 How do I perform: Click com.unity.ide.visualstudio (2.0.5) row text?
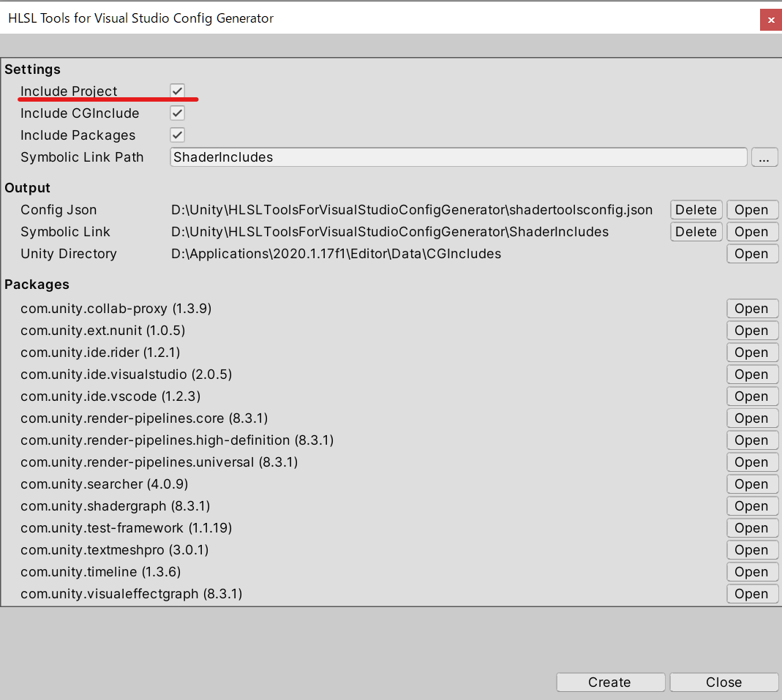[126, 375]
